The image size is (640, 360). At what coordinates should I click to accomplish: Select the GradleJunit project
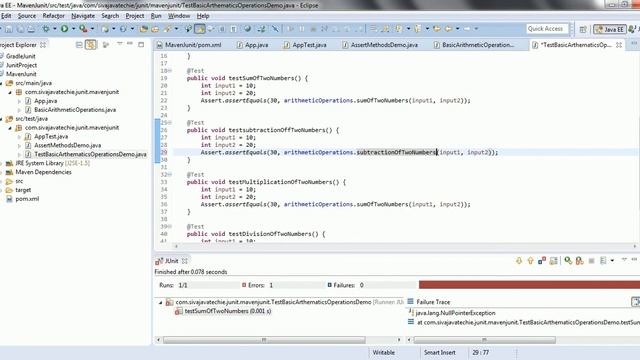20,56
